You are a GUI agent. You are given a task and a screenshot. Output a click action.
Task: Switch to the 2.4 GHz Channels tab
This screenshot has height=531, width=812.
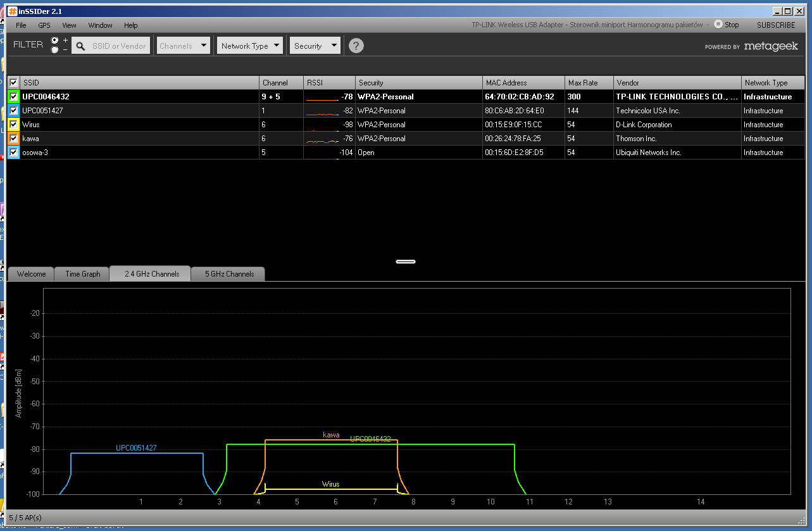tap(151, 273)
